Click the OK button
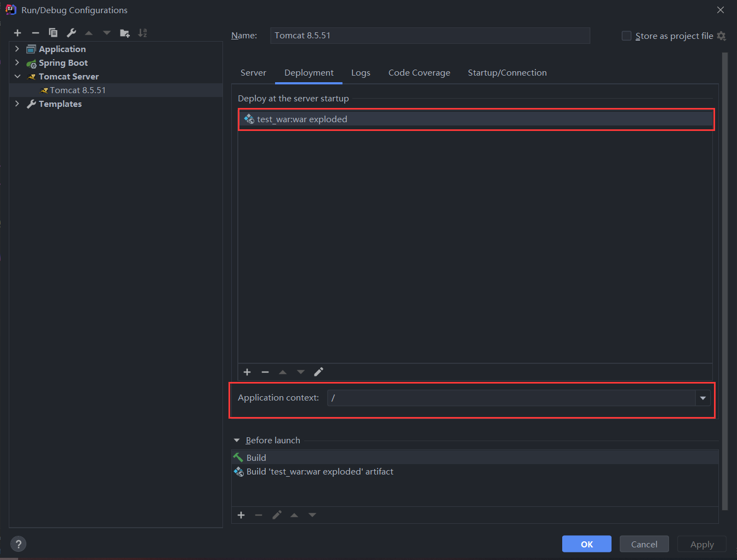Image resolution: width=737 pixels, height=560 pixels. click(x=587, y=544)
